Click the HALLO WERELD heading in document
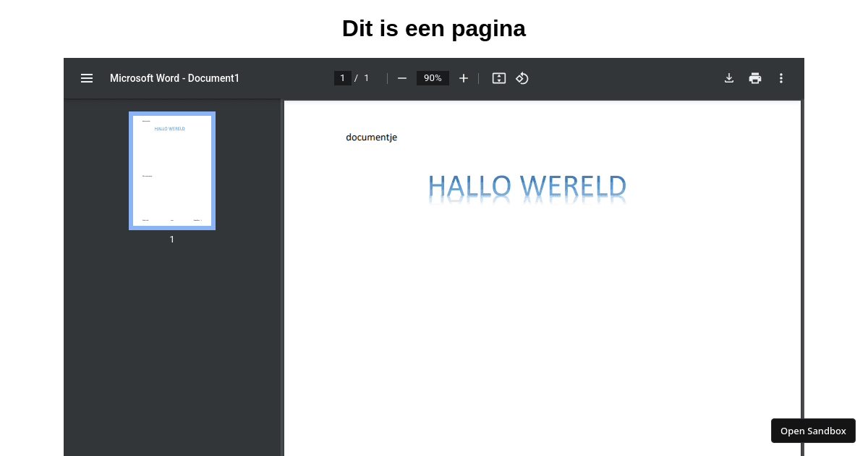The image size is (868, 456). click(x=527, y=188)
